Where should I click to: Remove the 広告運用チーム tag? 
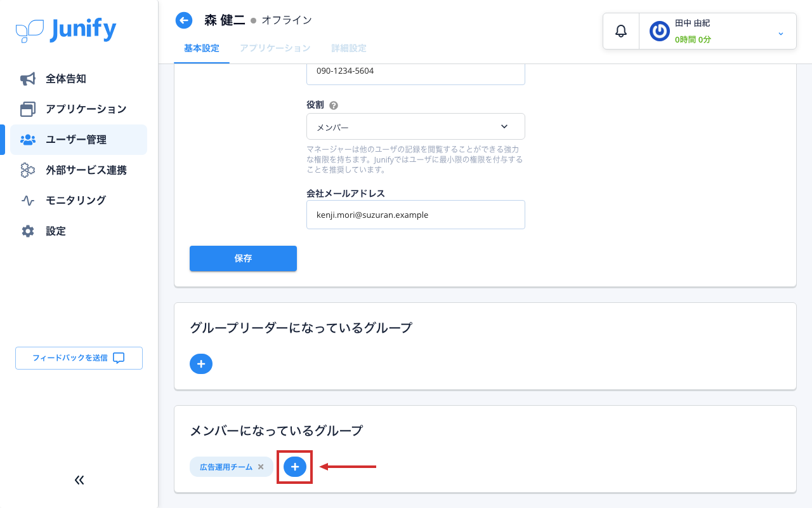[260, 467]
